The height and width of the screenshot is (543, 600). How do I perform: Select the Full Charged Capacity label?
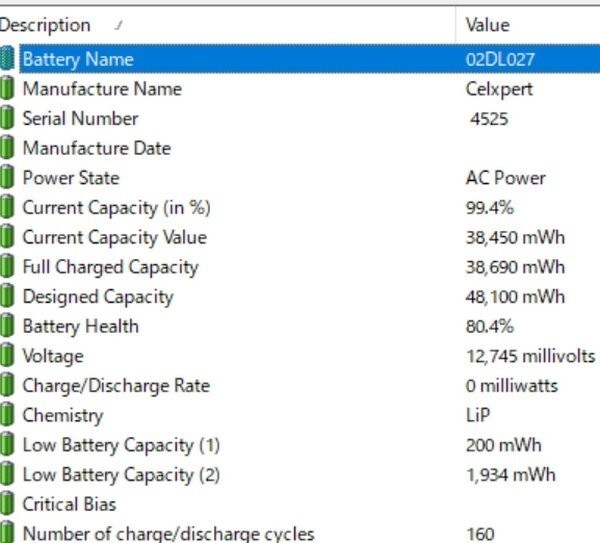click(111, 267)
